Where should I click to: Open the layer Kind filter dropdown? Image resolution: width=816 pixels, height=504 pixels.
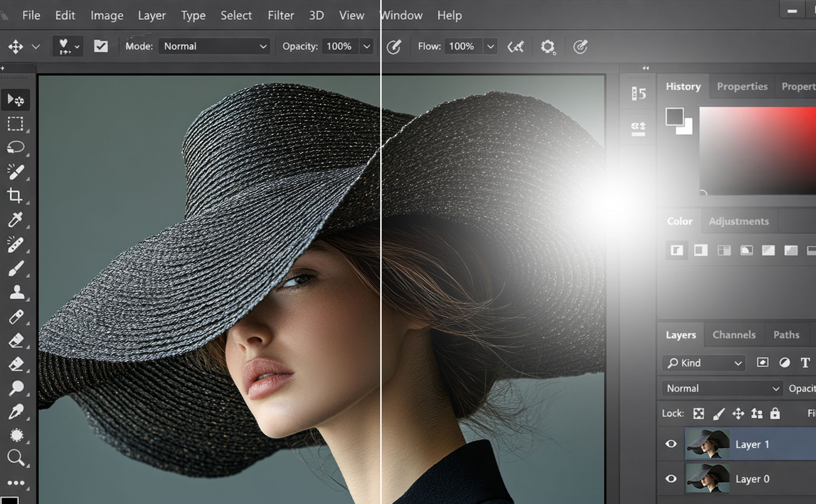click(704, 363)
